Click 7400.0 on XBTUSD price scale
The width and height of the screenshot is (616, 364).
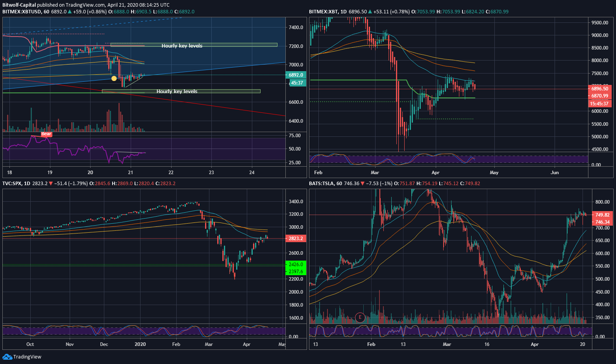click(x=296, y=28)
